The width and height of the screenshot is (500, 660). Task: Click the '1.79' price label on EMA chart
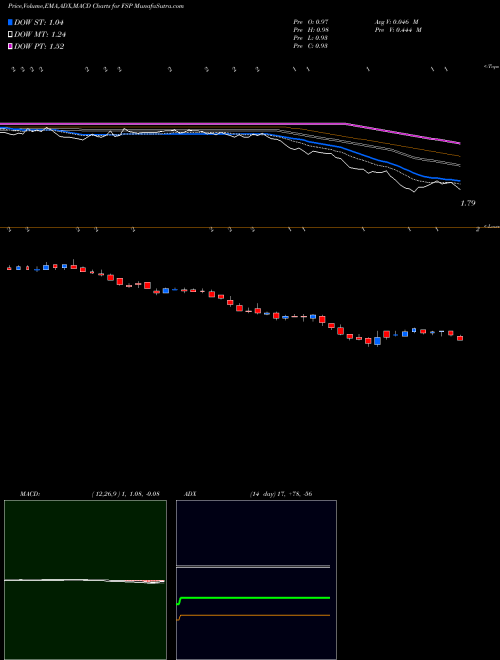[x=468, y=203]
